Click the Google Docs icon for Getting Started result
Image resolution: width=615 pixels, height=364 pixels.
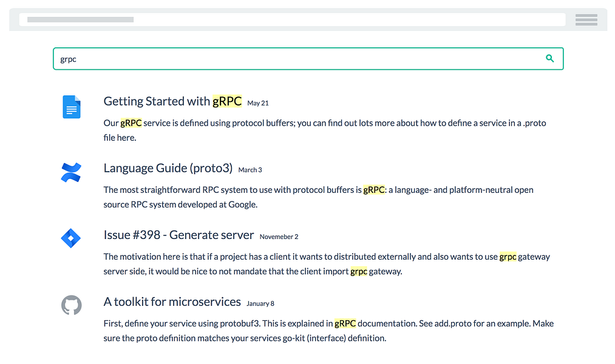[x=72, y=107]
